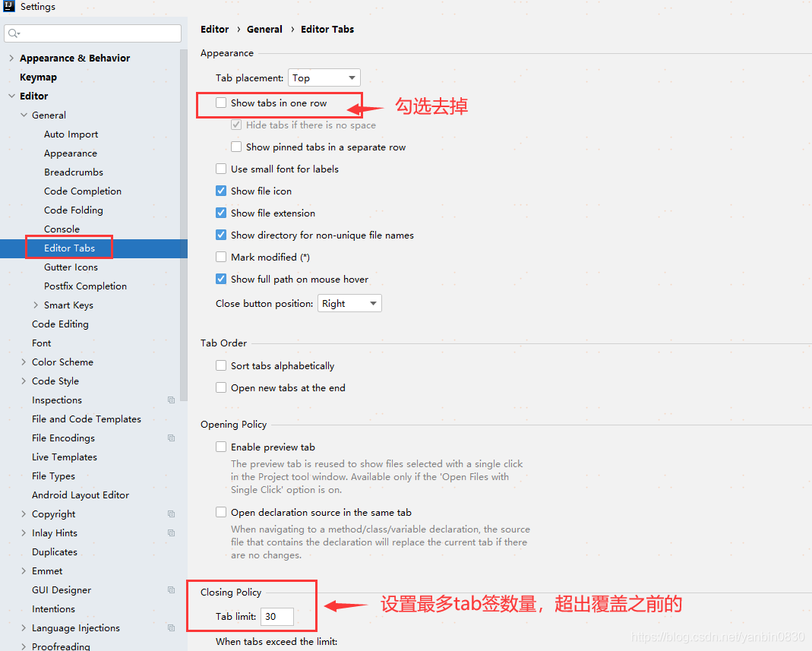Click the per-project icon beside Copyright
Viewport: 812px width, 651px height.
[x=171, y=514]
